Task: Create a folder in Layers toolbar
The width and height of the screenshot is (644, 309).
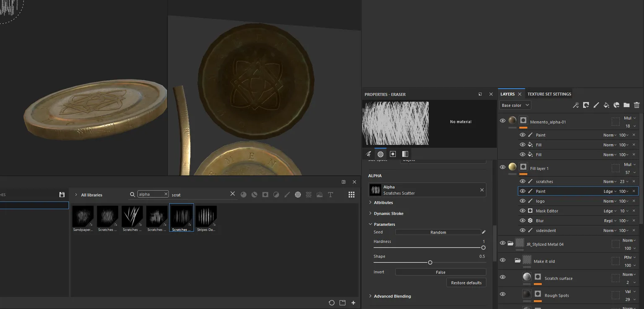Action: (626, 105)
